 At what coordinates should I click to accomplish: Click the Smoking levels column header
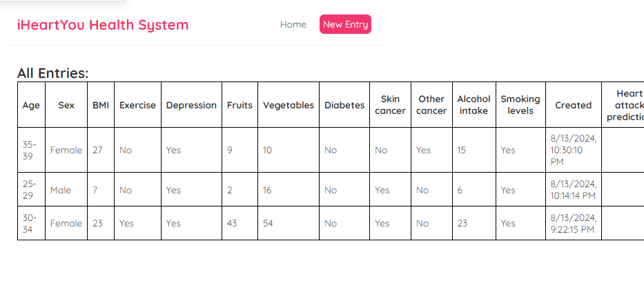coord(520,105)
